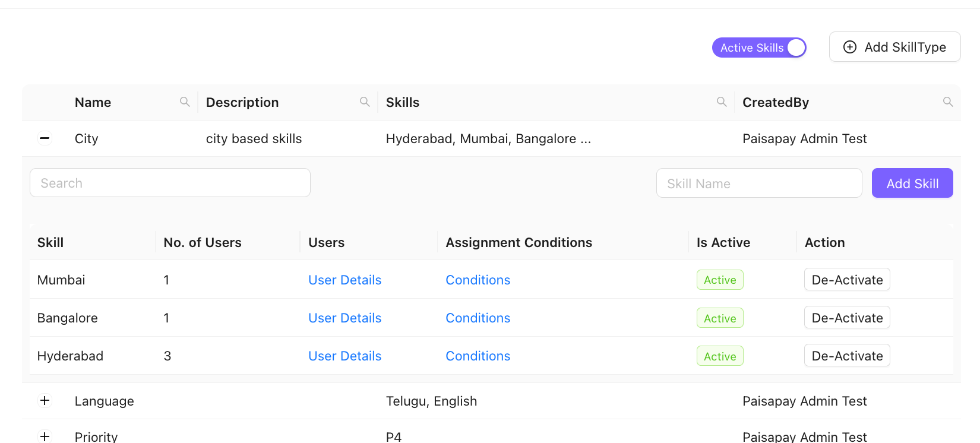Image resolution: width=980 pixels, height=443 pixels.
Task: De-Activate the Mumbai skill
Action: click(847, 280)
